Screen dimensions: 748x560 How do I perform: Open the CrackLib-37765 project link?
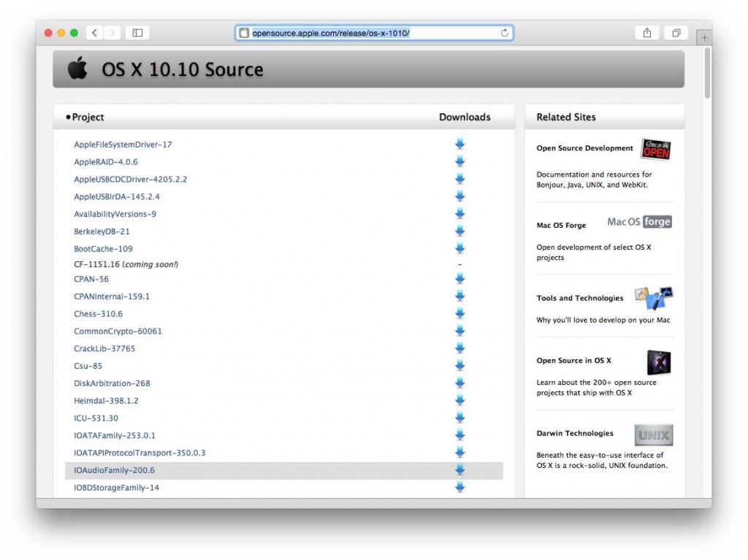[104, 349]
